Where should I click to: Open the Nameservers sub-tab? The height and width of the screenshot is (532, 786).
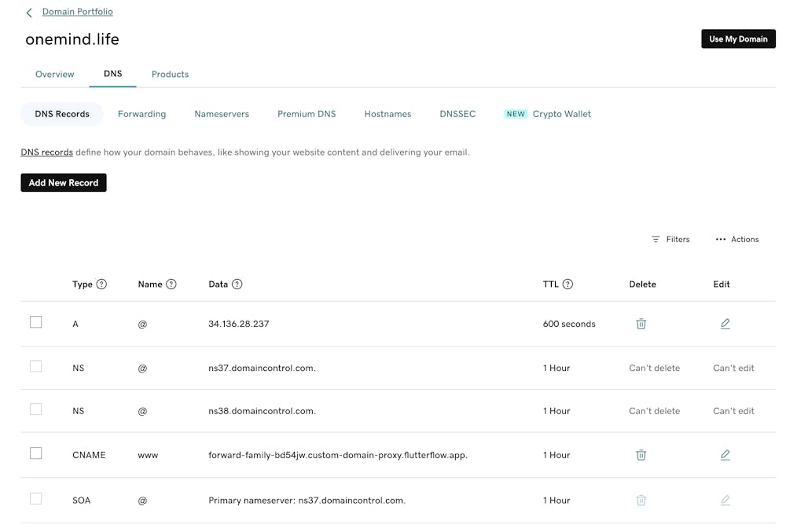pyautogui.click(x=222, y=114)
